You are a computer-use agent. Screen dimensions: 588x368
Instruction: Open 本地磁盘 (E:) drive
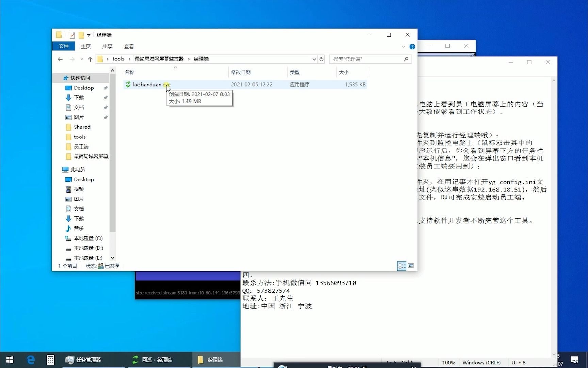88,258
